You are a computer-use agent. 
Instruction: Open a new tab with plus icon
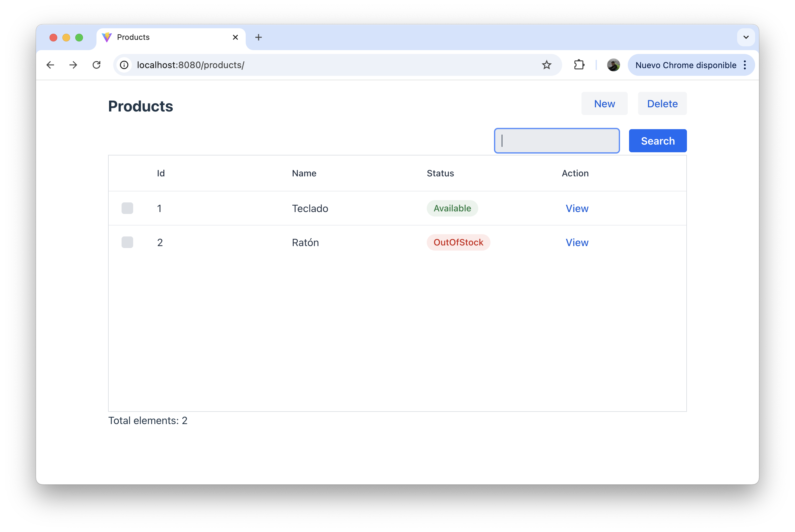[259, 37]
